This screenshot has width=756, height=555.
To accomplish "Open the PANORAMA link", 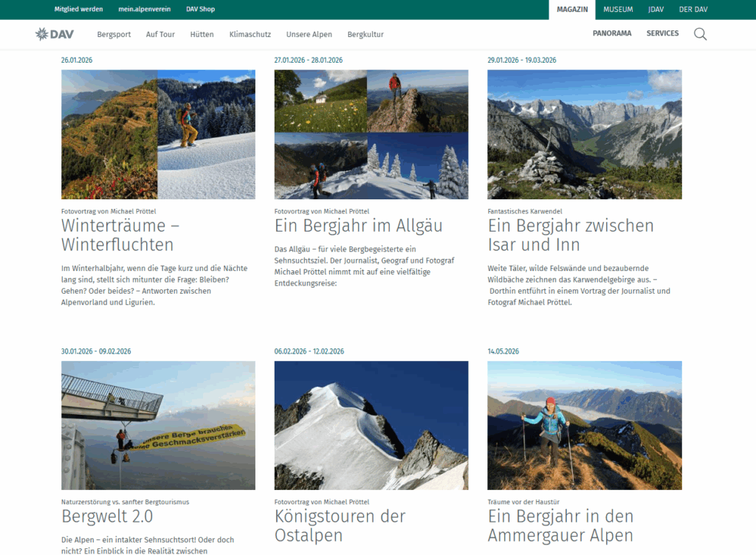I will 611,33.
